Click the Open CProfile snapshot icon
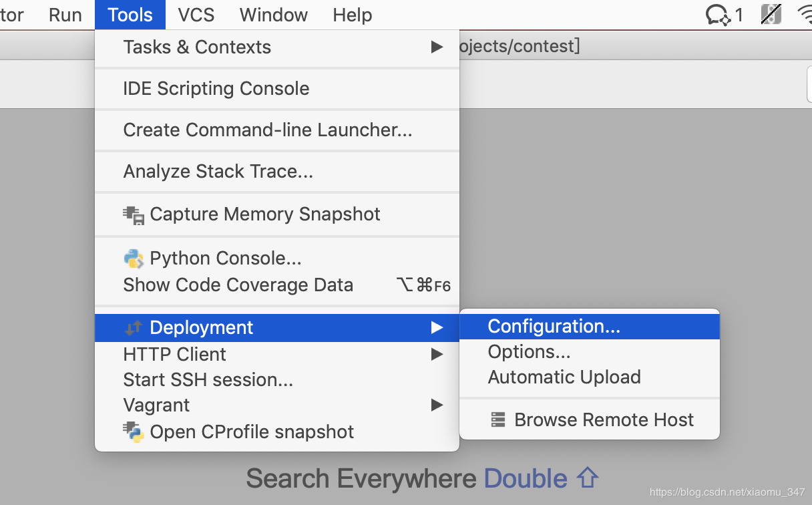This screenshot has width=812, height=505. (134, 432)
